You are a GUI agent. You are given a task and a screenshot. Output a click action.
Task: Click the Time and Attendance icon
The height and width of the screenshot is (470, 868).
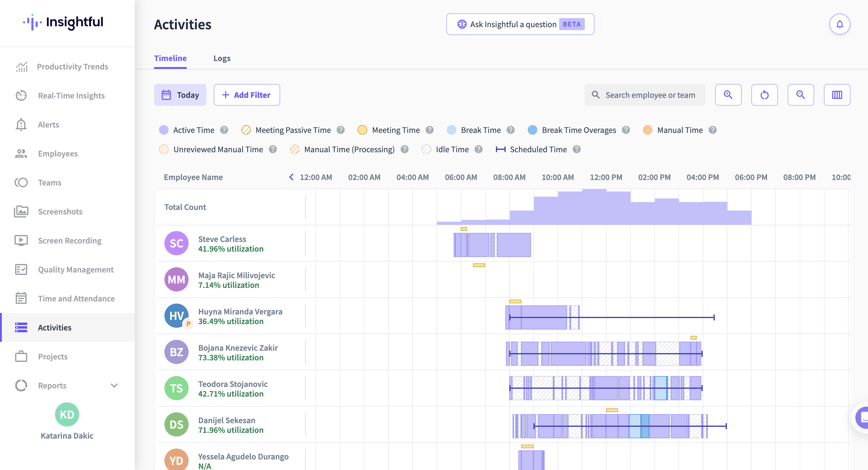pyautogui.click(x=21, y=298)
